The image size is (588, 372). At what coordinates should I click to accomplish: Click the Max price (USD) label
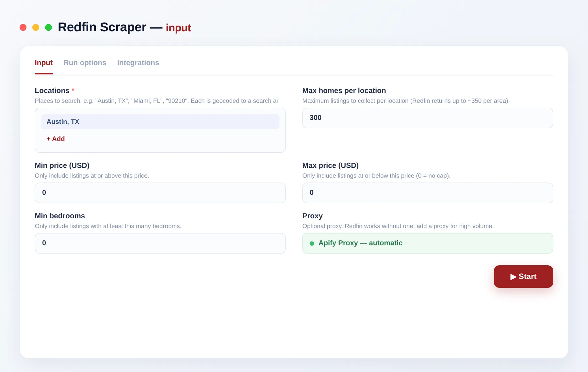click(330, 165)
